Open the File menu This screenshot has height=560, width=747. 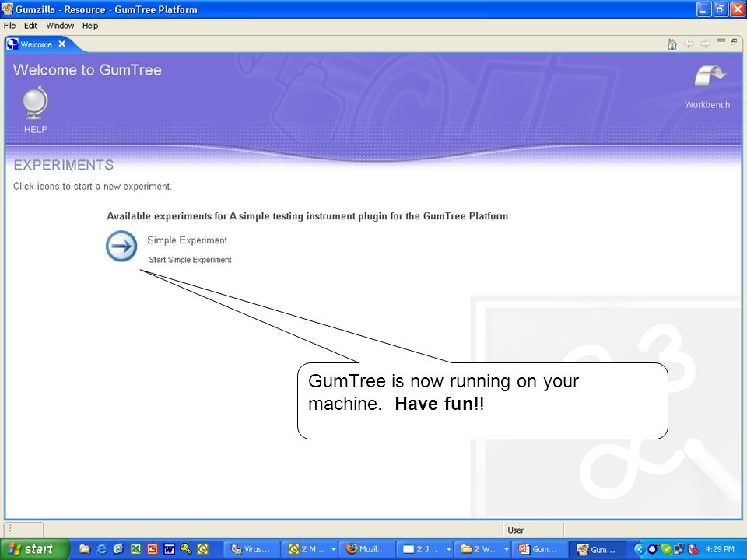[x=9, y=26]
